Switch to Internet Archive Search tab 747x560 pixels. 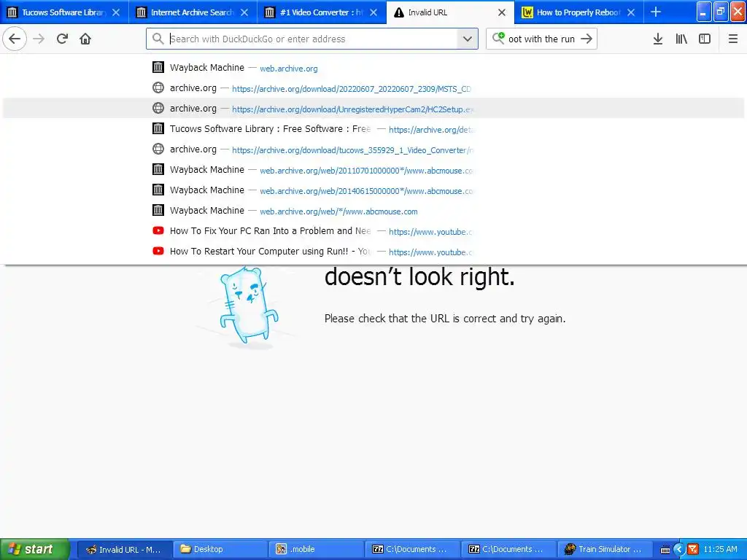pyautogui.click(x=193, y=12)
